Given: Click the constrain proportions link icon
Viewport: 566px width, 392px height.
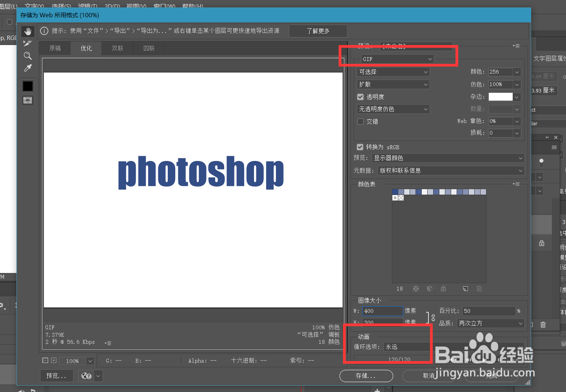Looking at the screenshot, I should [x=433, y=318].
